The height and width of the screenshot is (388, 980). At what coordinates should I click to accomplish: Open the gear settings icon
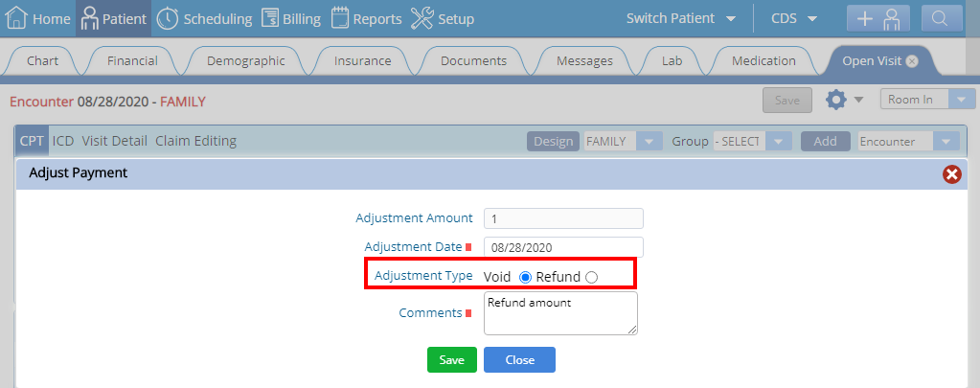click(x=836, y=100)
